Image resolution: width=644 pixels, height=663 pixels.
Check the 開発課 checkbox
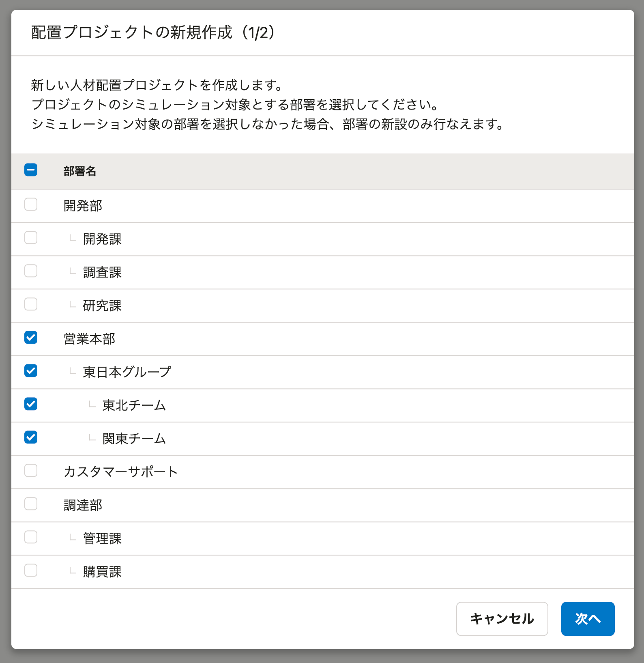tap(31, 237)
